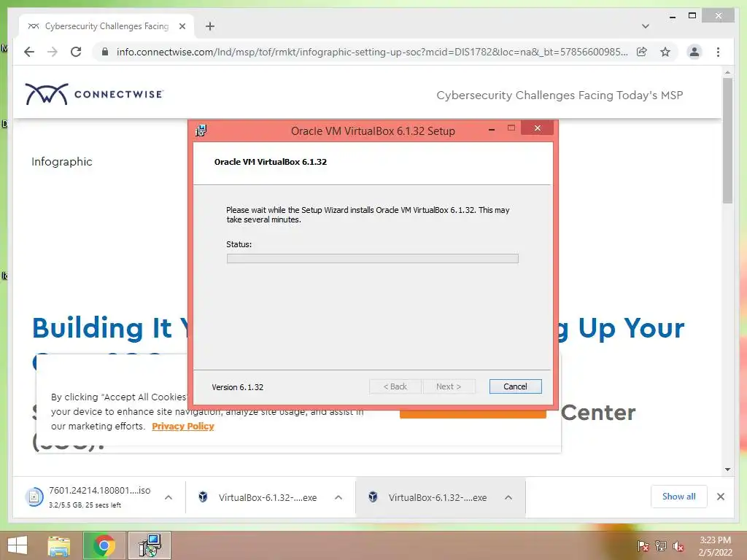The image size is (747, 560).
Task: Click the installation progress bar
Action: pyautogui.click(x=373, y=259)
